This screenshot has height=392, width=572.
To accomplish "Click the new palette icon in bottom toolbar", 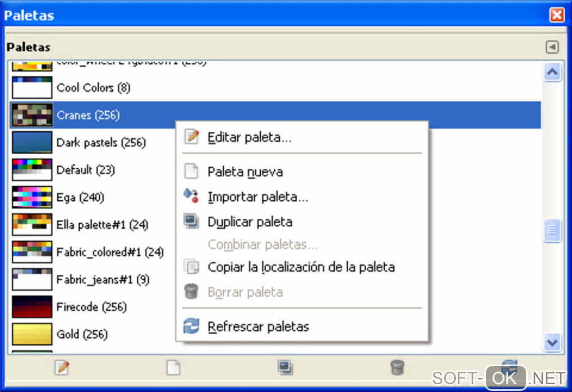I will [174, 368].
